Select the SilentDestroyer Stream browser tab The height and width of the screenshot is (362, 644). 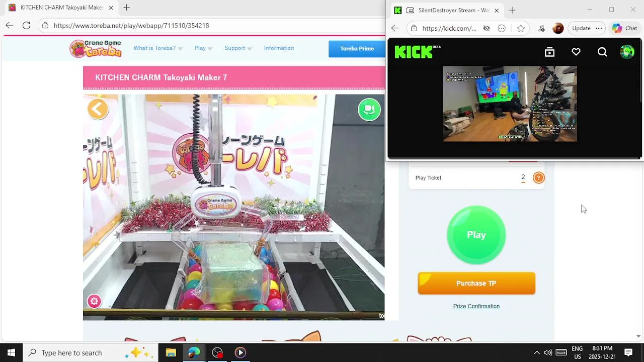447,10
